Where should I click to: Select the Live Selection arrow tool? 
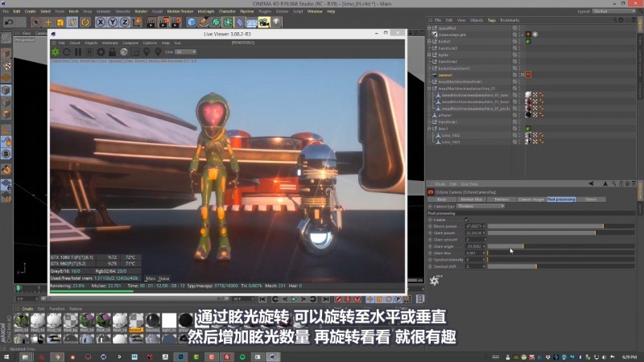35,23
